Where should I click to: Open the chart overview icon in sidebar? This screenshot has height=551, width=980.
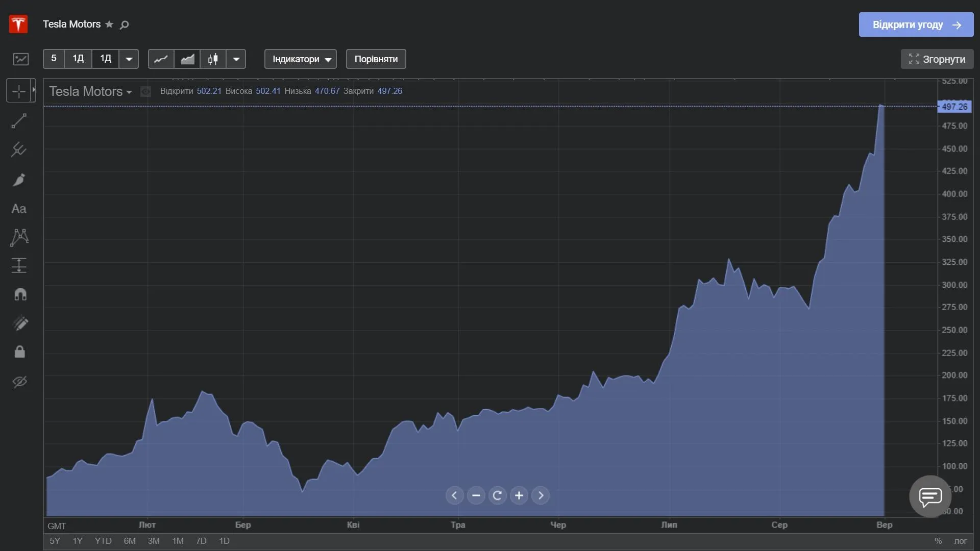pyautogui.click(x=21, y=59)
